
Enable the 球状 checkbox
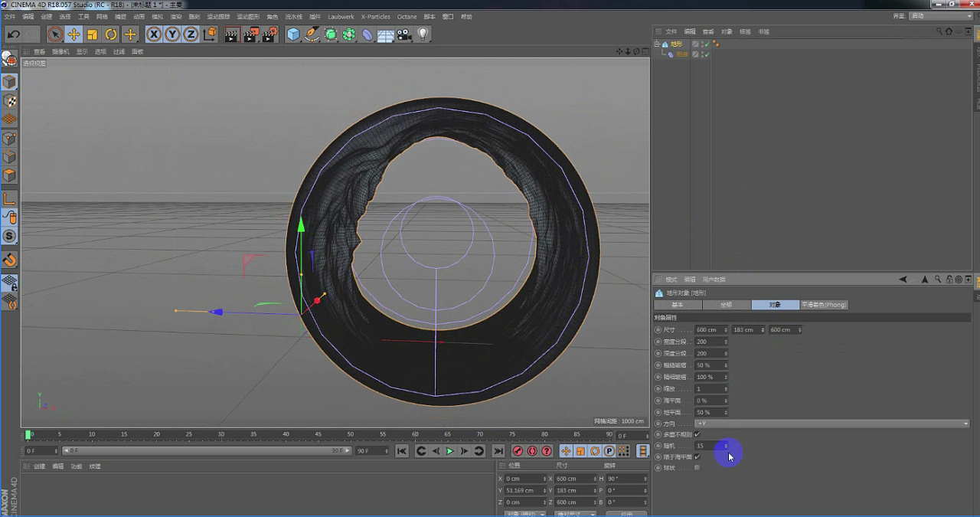click(697, 467)
